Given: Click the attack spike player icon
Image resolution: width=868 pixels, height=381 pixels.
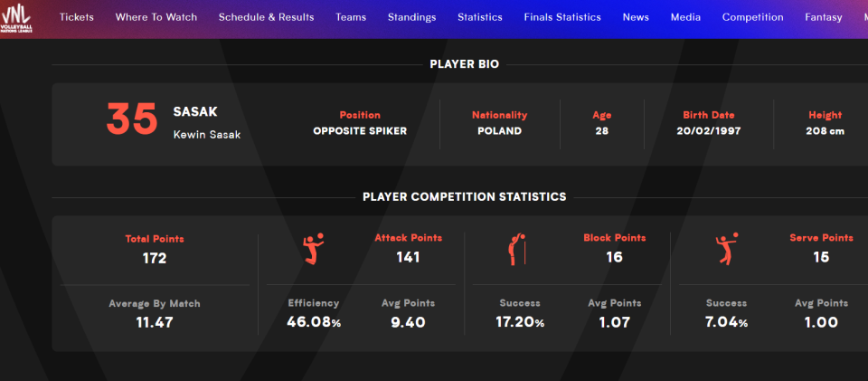Looking at the screenshot, I should tap(313, 249).
